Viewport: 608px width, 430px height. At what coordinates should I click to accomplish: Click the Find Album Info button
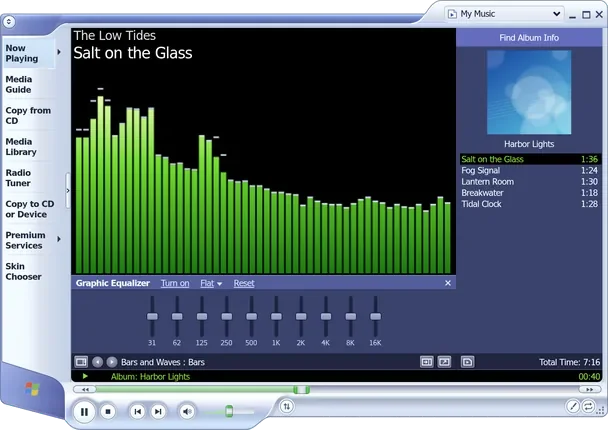(x=529, y=38)
